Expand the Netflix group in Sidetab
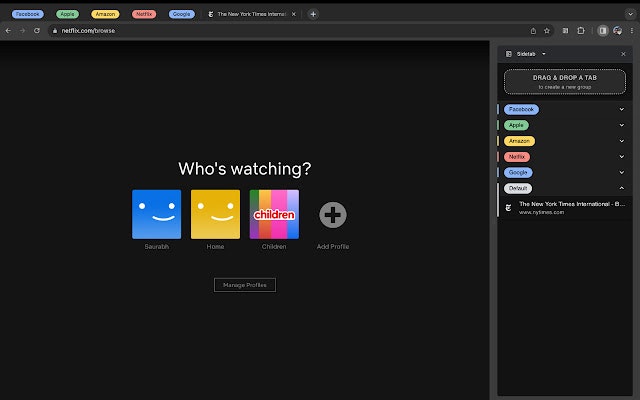This screenshot has height=400, width=640. click(x=622, y=157)
